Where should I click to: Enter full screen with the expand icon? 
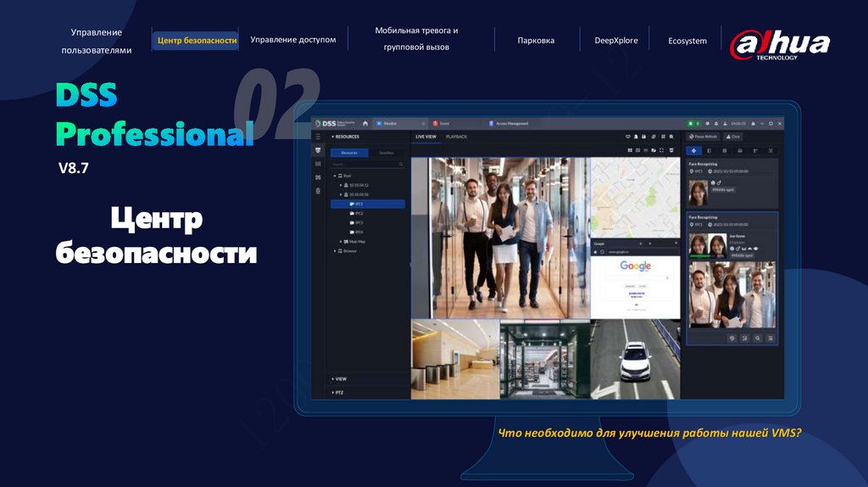[x=661, y=150]
